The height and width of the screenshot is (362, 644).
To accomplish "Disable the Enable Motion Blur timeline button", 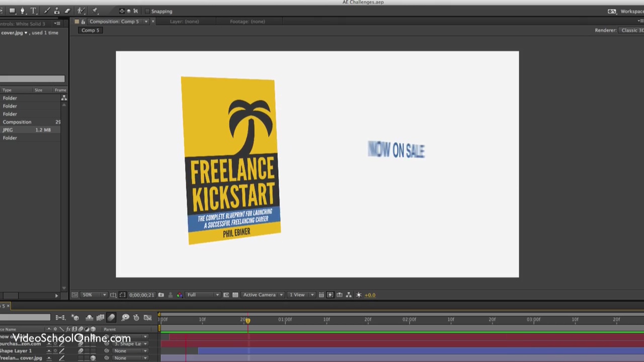I will click(111, 317).
